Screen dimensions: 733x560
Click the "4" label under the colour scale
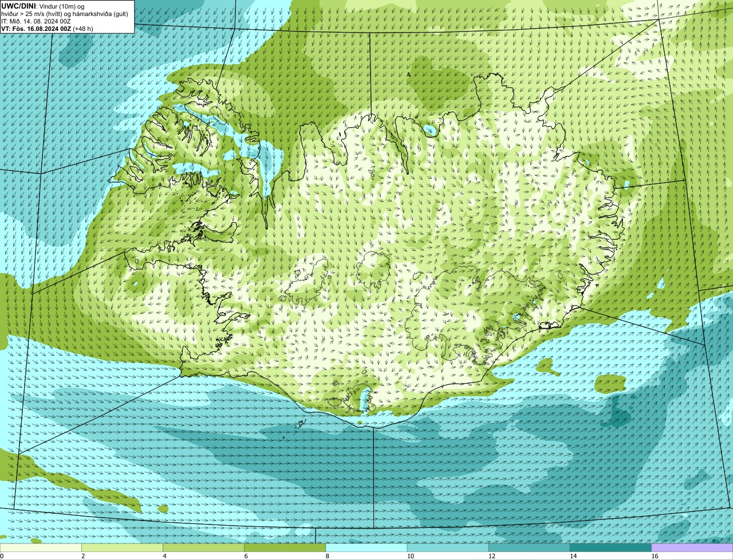[x=164, y=556]
